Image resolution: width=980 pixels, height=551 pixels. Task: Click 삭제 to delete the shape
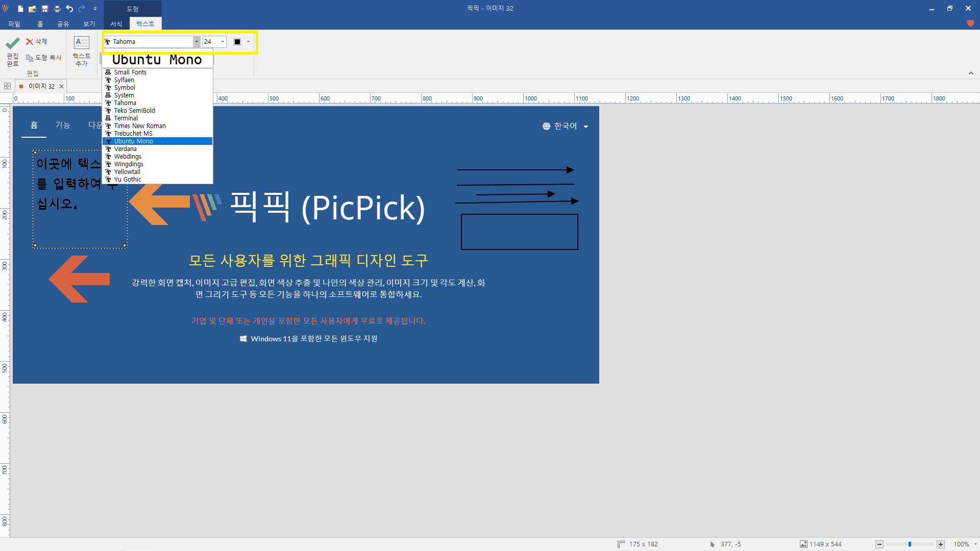tap(37, 41)
